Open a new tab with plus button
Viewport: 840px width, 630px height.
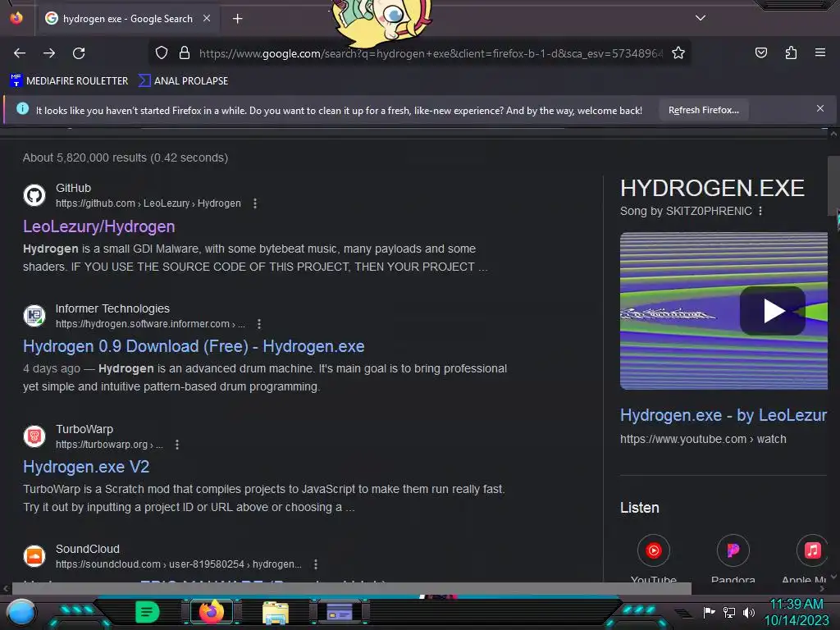point(237,19)
